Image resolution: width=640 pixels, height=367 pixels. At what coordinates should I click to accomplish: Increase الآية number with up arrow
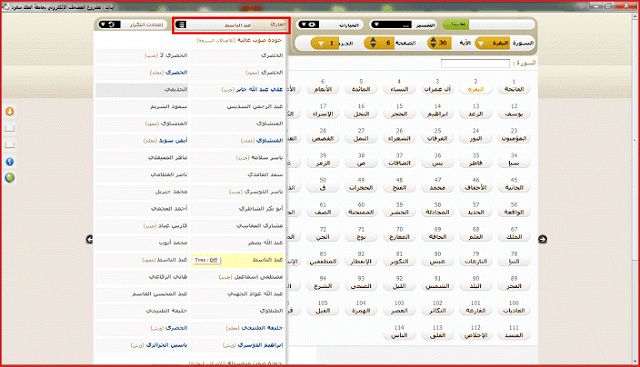coord(433,40)
